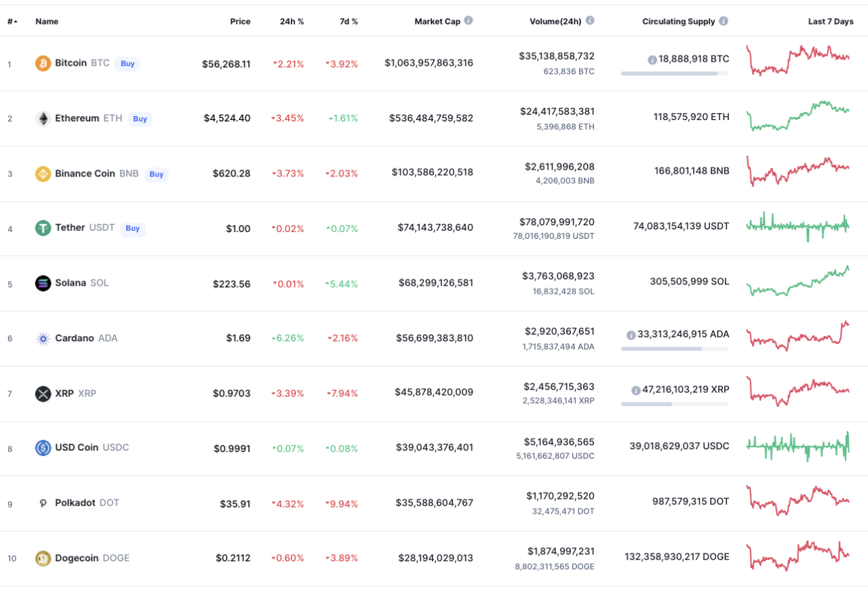This screenshot has width=868, height=591.
Task: Open Solana last 7 days chart
Action: [797, 282]
